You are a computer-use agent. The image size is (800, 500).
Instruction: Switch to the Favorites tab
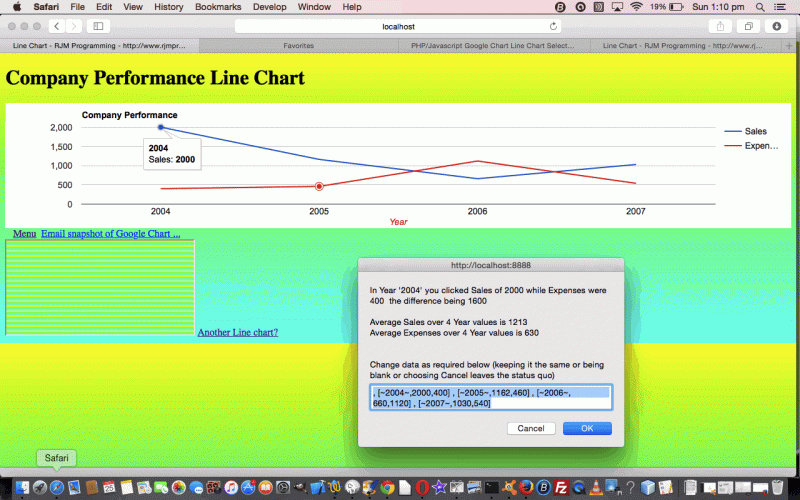click(x=298, y=45)
